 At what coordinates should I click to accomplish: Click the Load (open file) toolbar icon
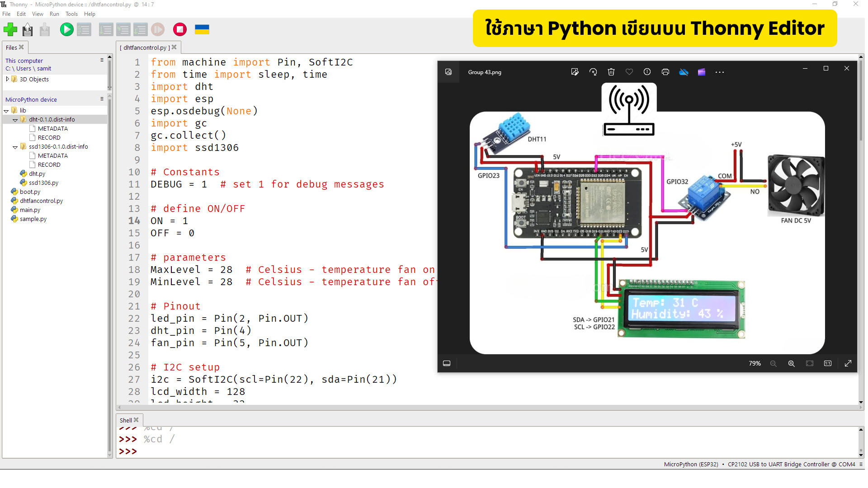coord(28,30)
